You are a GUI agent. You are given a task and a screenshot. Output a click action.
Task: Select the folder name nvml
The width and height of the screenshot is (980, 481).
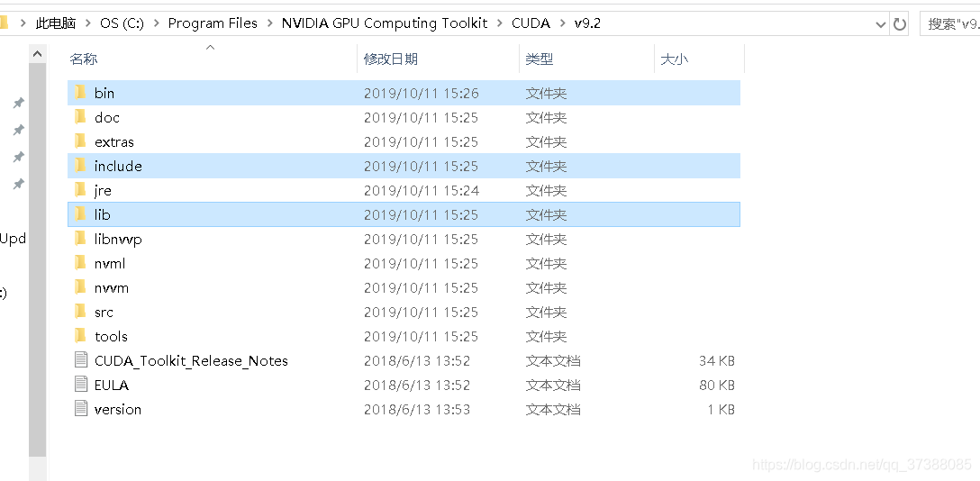click(x=110, y=264)
